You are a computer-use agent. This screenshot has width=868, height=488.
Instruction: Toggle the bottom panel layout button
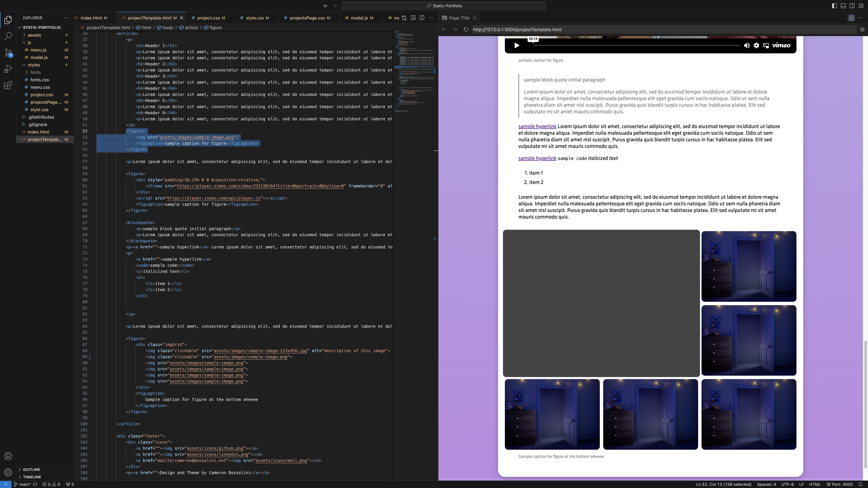(x=843, y=6)
